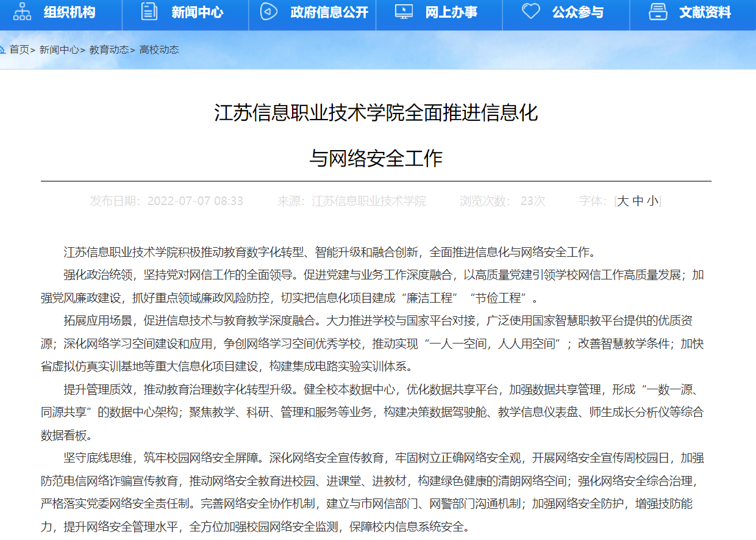Set font size to 大
756x540 pixels.
click(622, 201)
